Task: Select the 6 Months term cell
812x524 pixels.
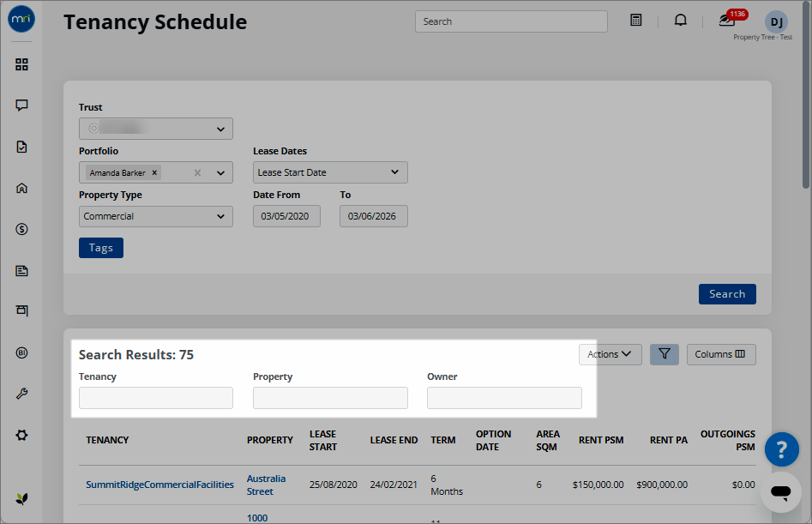Action: point(447,485)
